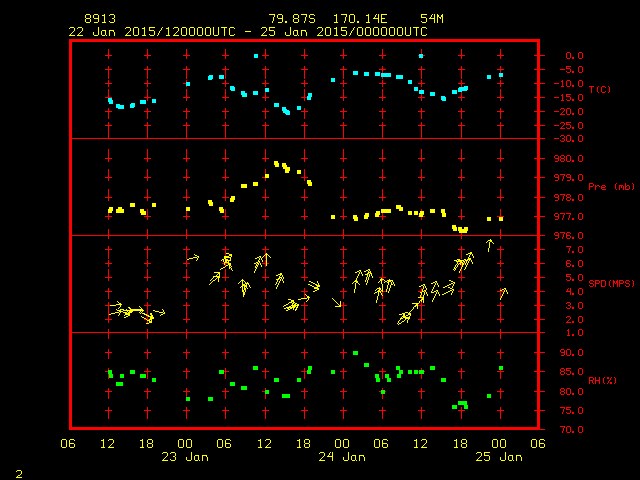Click the "1.0" wind speed tick value
This screenshot has width=640, height=480.
pos(574,333)
